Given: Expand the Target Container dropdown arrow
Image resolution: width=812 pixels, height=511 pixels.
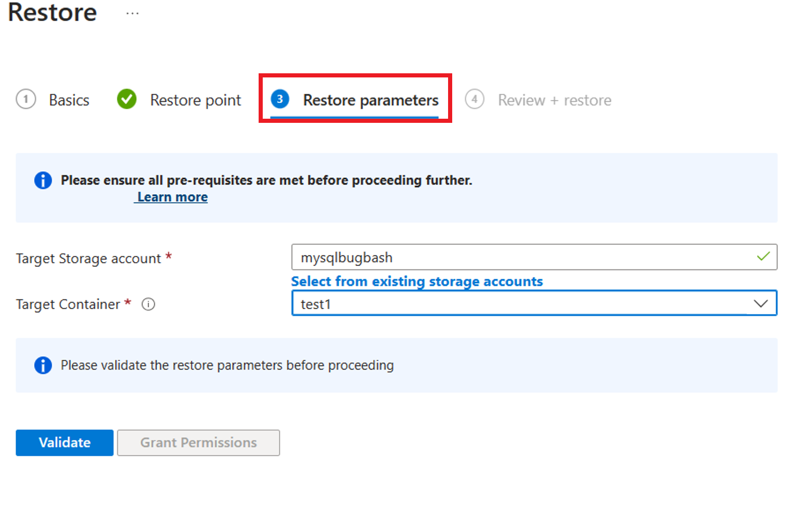Looking at the screenshot, I should (761, 304).
